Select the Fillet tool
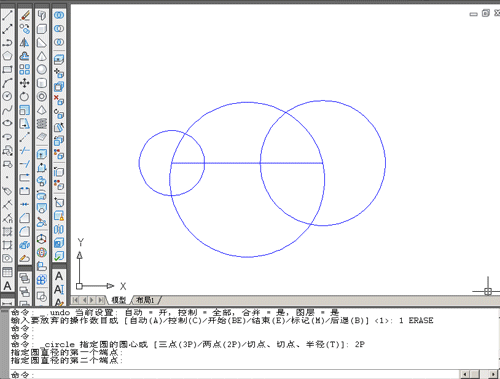500x379 pixels. [24, 231]
